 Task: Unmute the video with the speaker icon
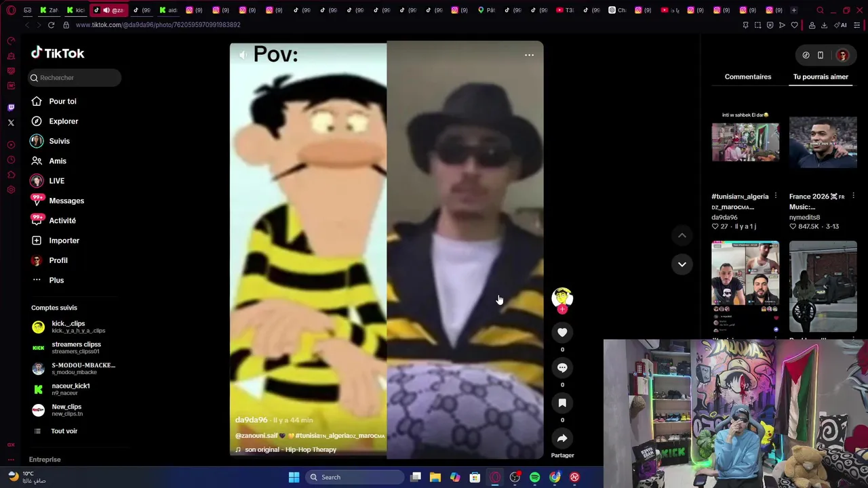243,55
